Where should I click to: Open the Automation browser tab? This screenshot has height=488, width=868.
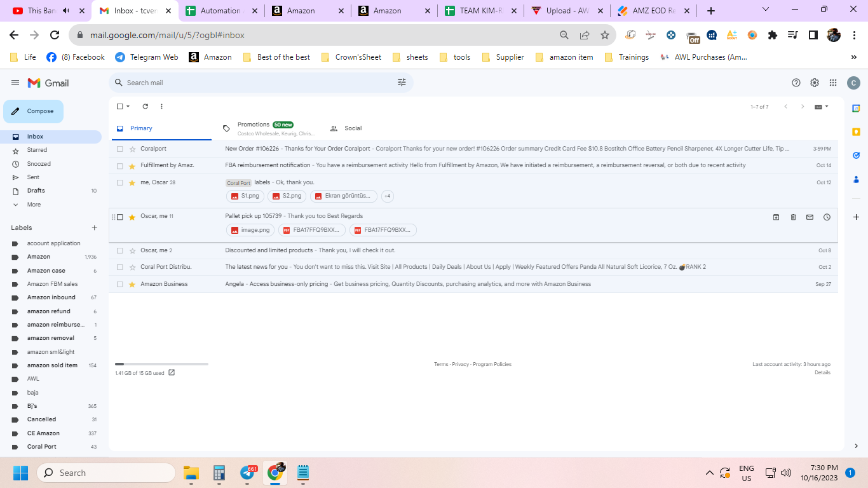click(220, 11)
